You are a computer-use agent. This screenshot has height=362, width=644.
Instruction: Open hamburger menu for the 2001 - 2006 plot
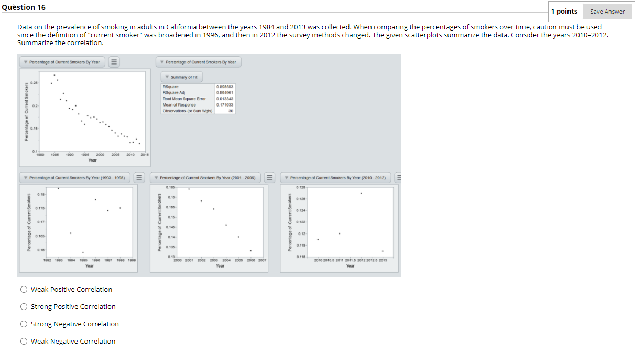coord(269,177)
